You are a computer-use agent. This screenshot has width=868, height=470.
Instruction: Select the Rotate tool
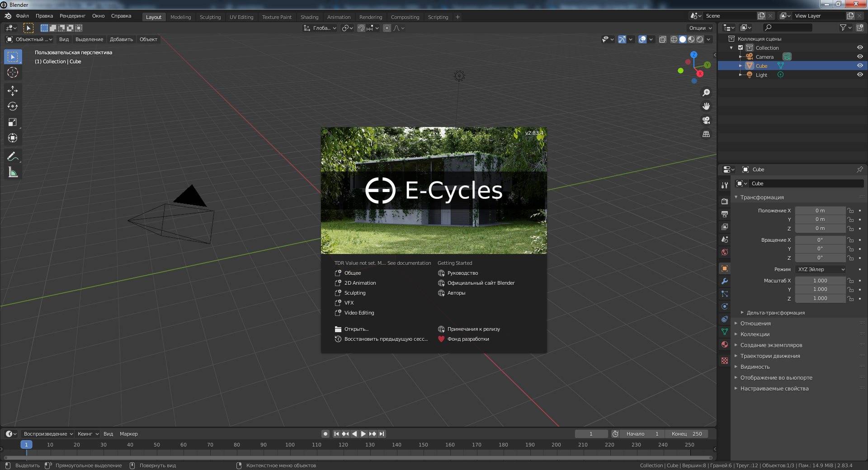pyautogui.click(x=13, y=107)
